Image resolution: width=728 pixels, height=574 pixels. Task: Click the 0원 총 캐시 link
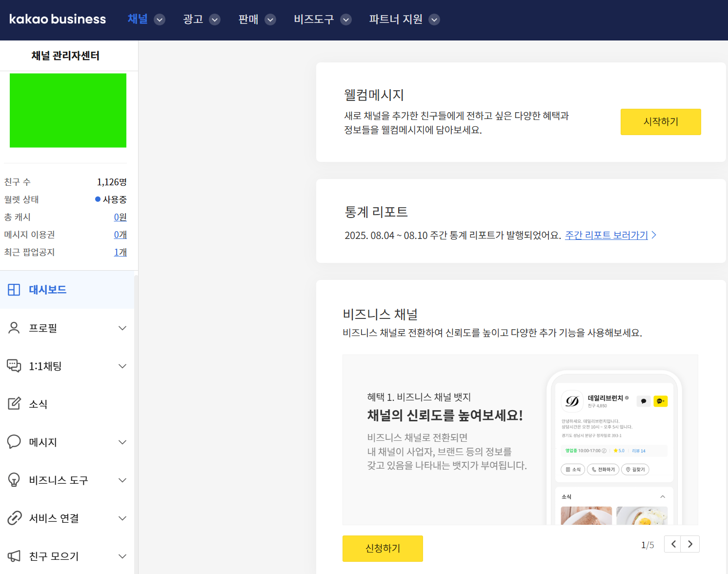click(x=121, y=217)
